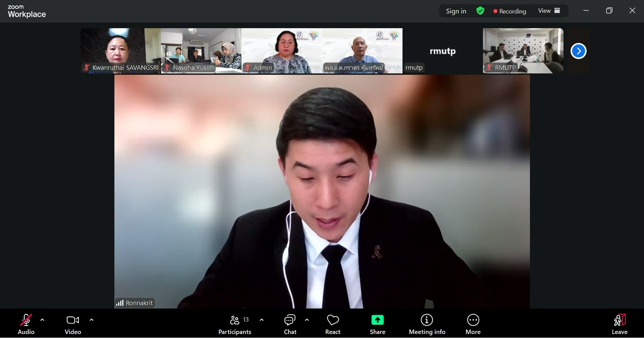Image resolution: width=644 pixels, height=338 pixels.
Task: Toggle the Video camera button
Action: pyautogui.click(x=73, y=323)
